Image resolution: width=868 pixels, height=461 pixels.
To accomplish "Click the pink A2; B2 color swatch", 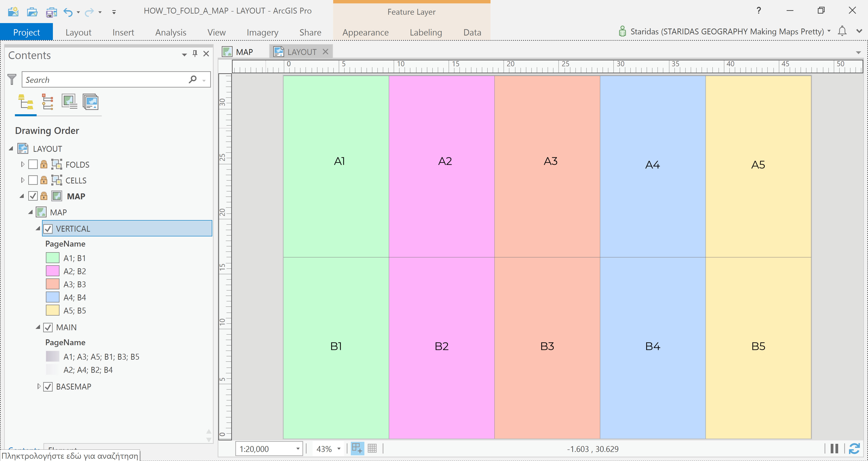I will tap(53, 271).
